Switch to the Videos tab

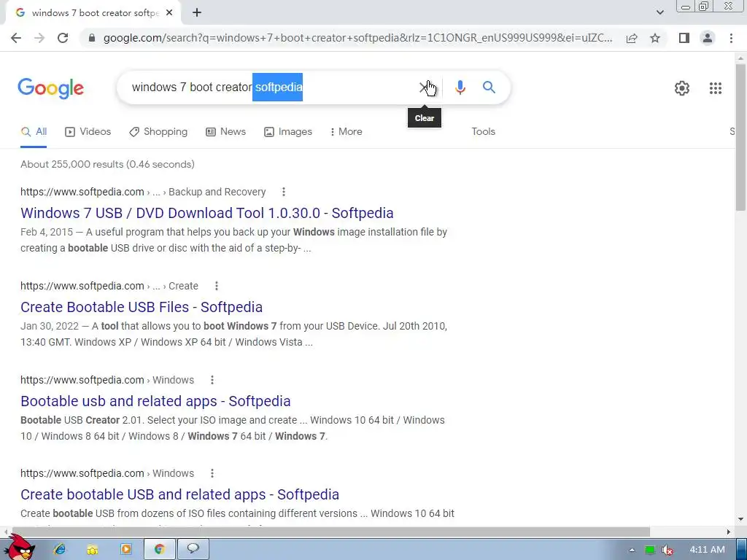point(88,131)
